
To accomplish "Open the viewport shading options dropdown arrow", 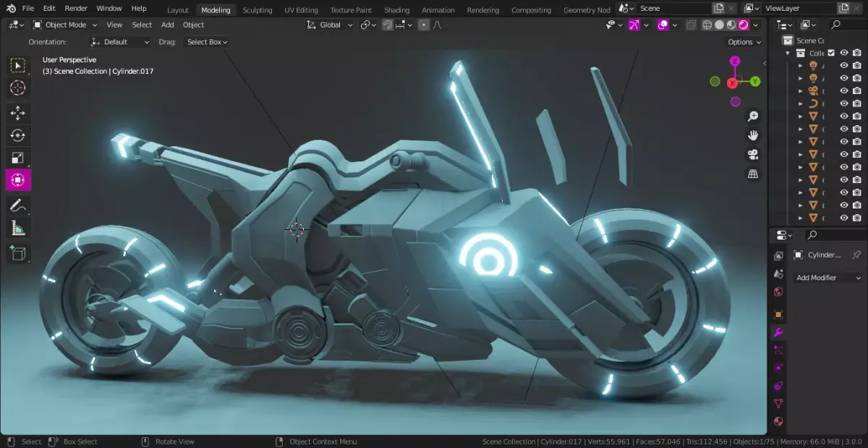I will pyautogui.click(x=757, y=25).
